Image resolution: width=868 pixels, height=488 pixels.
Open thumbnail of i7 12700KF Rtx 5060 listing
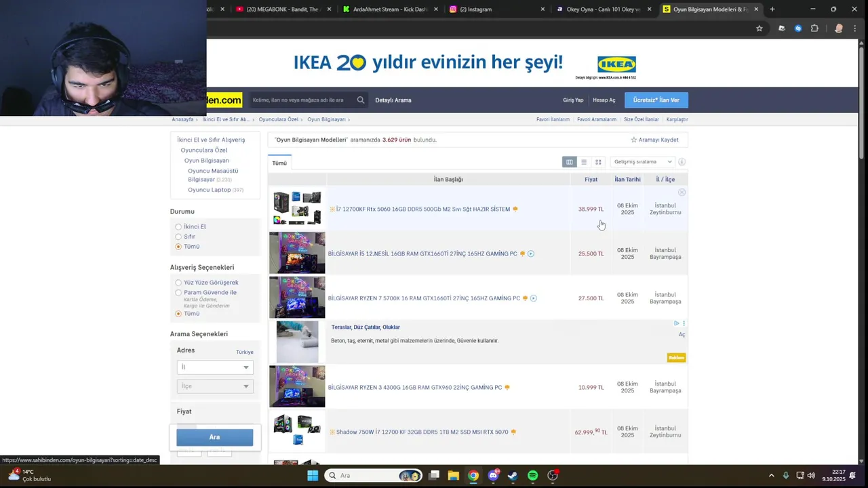point(297,208)
